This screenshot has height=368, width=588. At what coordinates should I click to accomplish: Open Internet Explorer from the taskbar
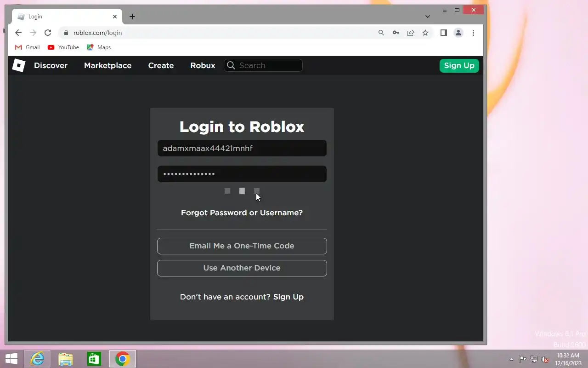pyautogui.click(x=37, y=359)
